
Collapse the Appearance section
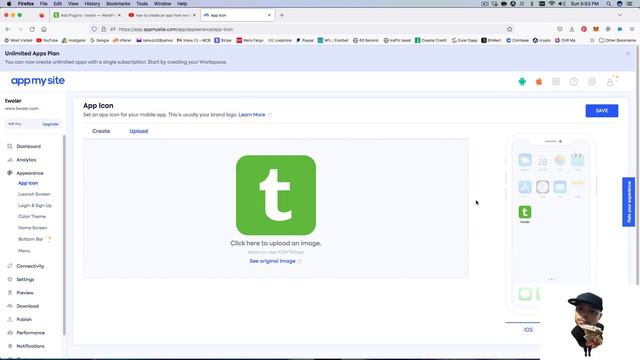30,173
